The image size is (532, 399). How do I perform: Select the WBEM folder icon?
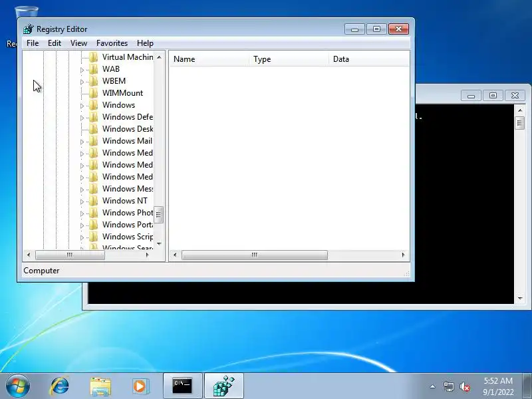point(94,81)
